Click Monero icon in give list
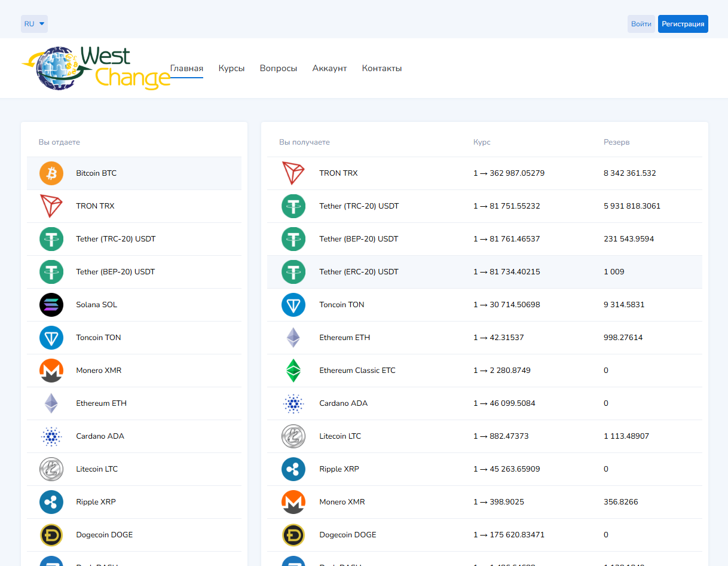This screenshot has height=566, width=728. click(x=51, y=371)
